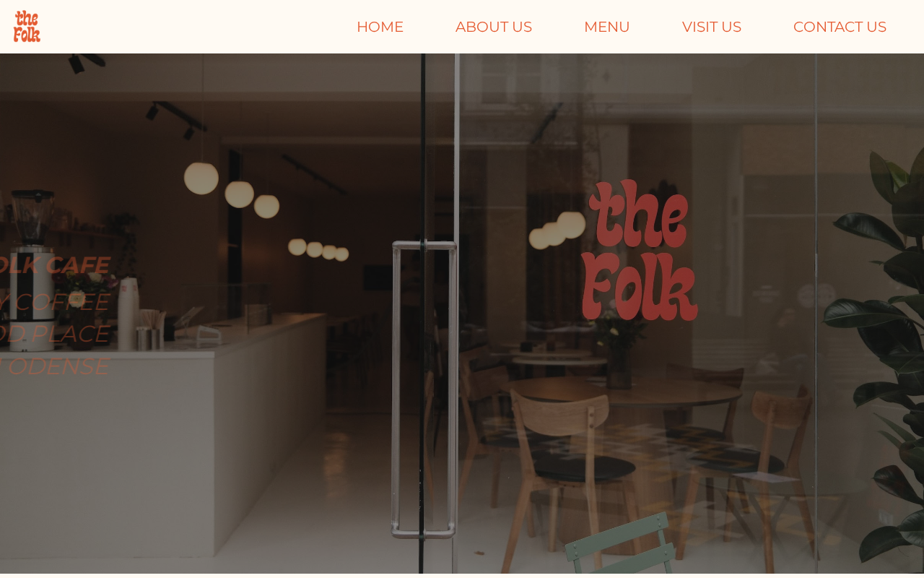Click the largest globe pendant lamp
924x578 pixels.
[201, 178]
